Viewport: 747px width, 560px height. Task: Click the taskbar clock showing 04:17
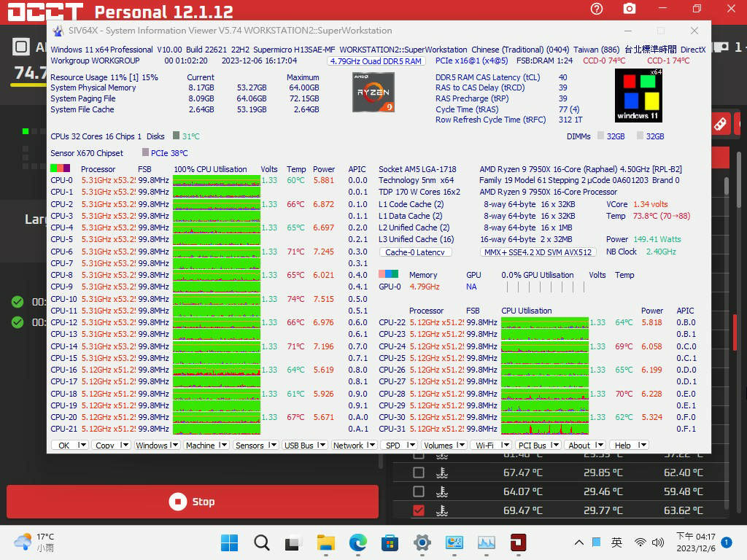click(695, 542)
